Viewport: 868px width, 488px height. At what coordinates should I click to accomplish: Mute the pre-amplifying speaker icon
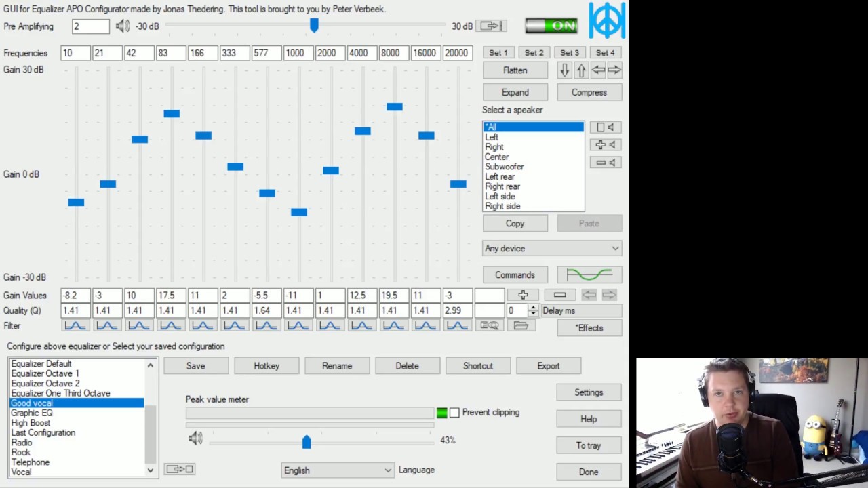123,26
